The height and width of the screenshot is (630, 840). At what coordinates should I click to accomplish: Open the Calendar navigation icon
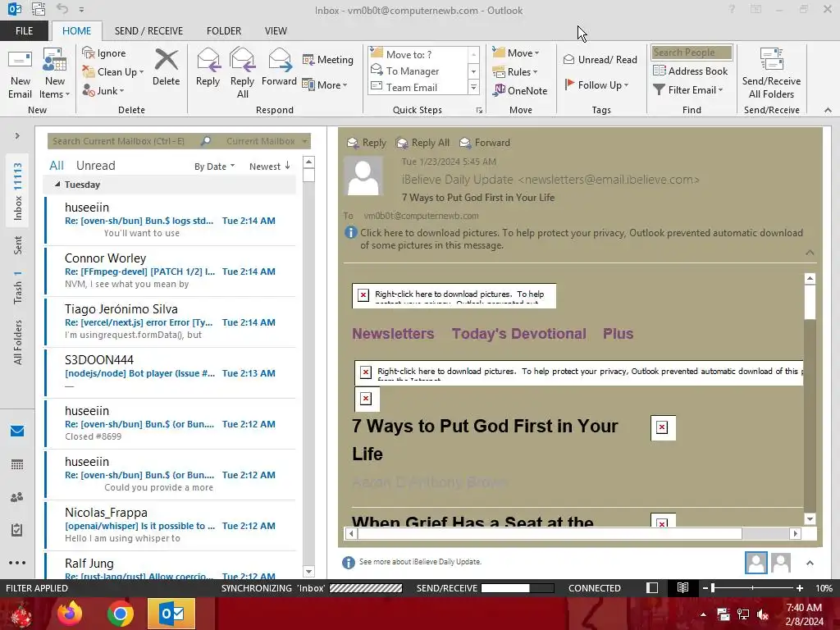pos(17,464)
